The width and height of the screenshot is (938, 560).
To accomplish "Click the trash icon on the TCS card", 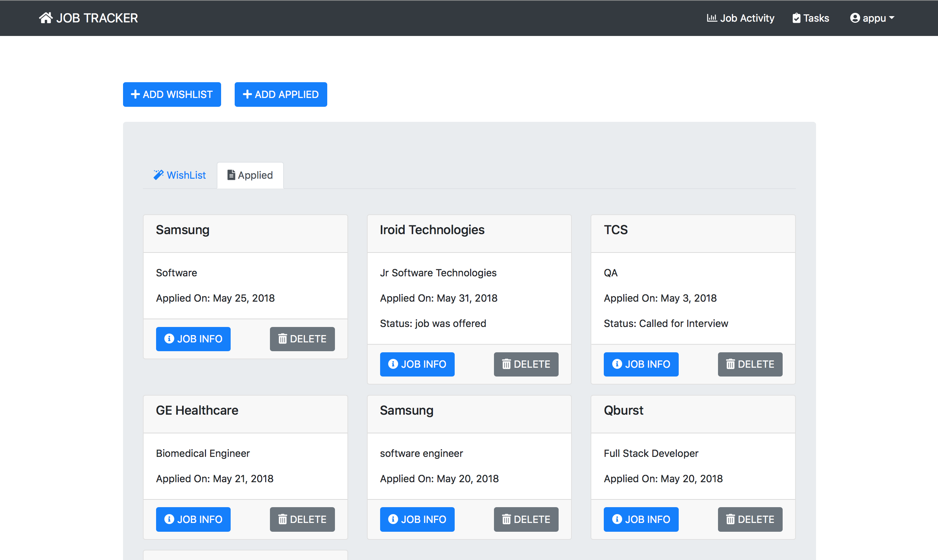I will click(730, 364).
